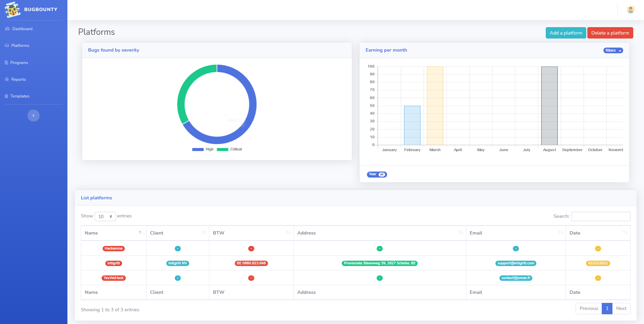Click the Platforms card icon in sidebar

point(7,46)
